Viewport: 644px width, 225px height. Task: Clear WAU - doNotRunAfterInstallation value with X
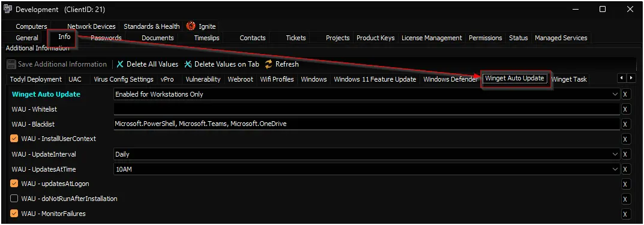pyautogui.click(x=625, y=199)
